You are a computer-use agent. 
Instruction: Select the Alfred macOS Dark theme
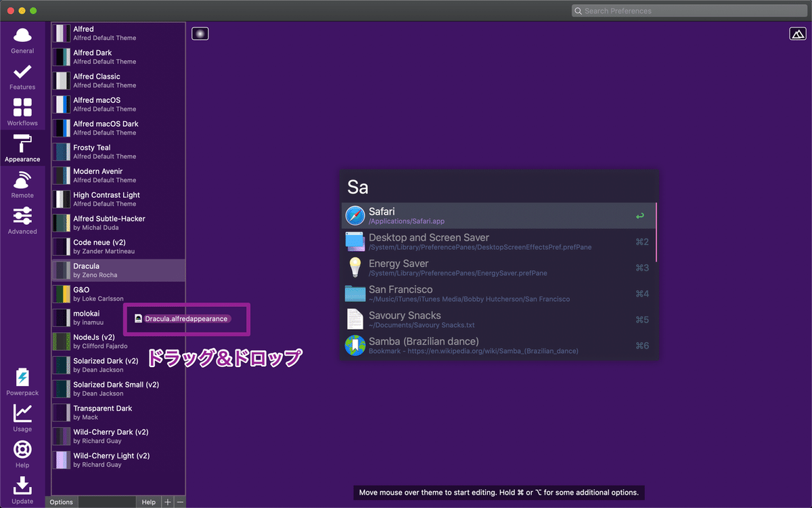tap(118, 128)
